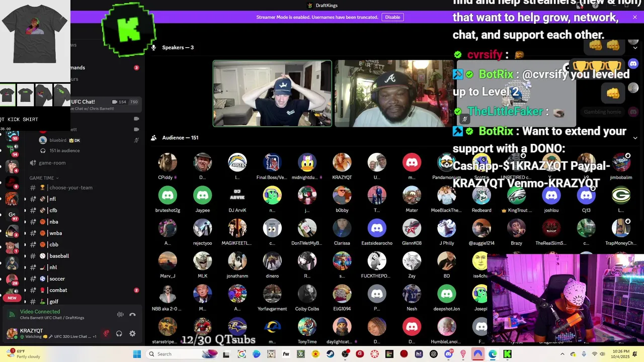Open J Philly audience avatar
Screen dimensions: 644x362
446,228
